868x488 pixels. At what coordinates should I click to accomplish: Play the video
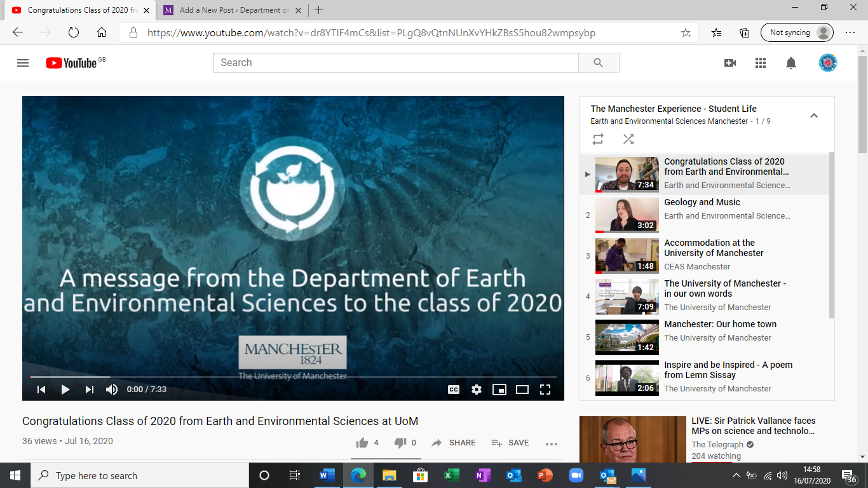point(65,390)
